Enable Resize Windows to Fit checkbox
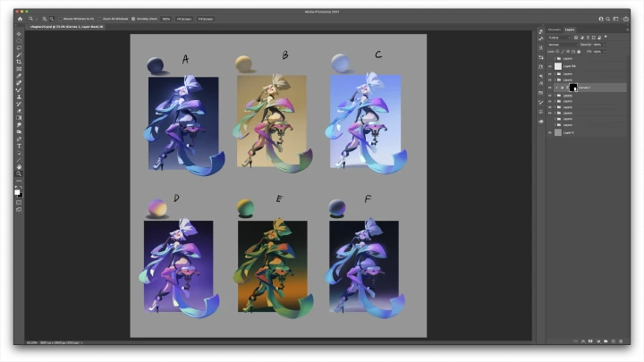This screenshot has height=362, width=644. (x=60, y=18)
